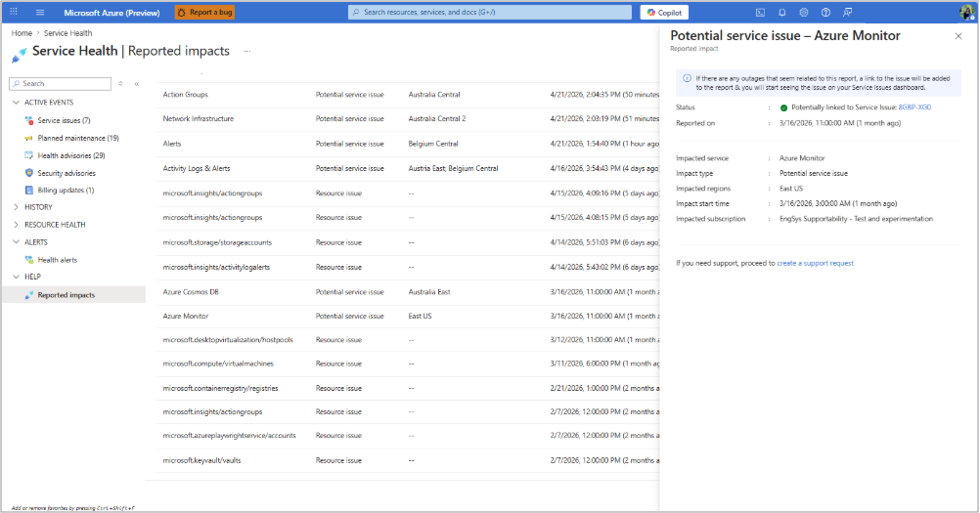Viewport: 980px width, 513px height.
Task: Collapse the sidebar with the double chevron
Action: coord(136,84)
